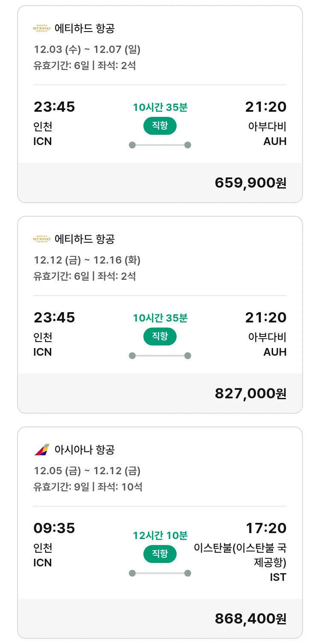Screen dimensions: 320x644
Task: Select the 827,000원 price
Action: pyautogui.click(x=250, y=394)
